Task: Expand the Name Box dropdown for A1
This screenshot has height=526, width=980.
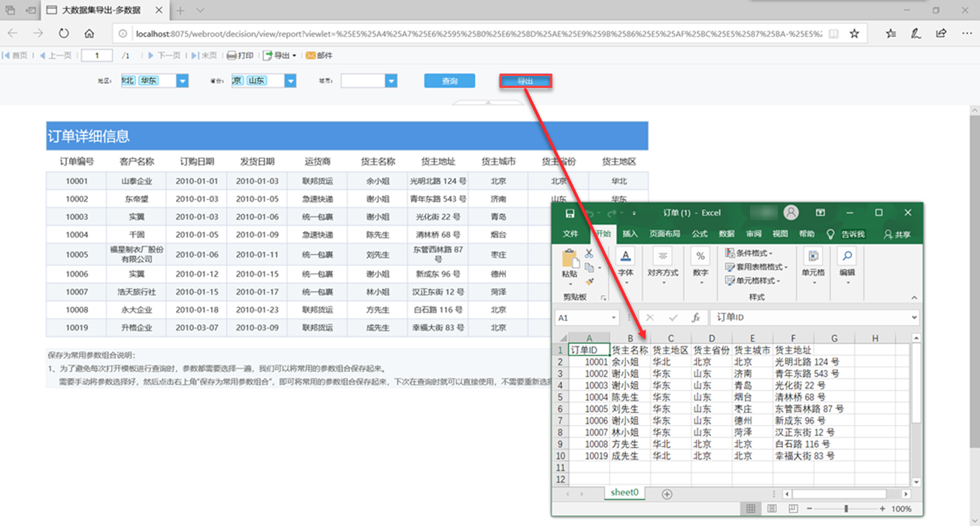Action: [614, 318]
